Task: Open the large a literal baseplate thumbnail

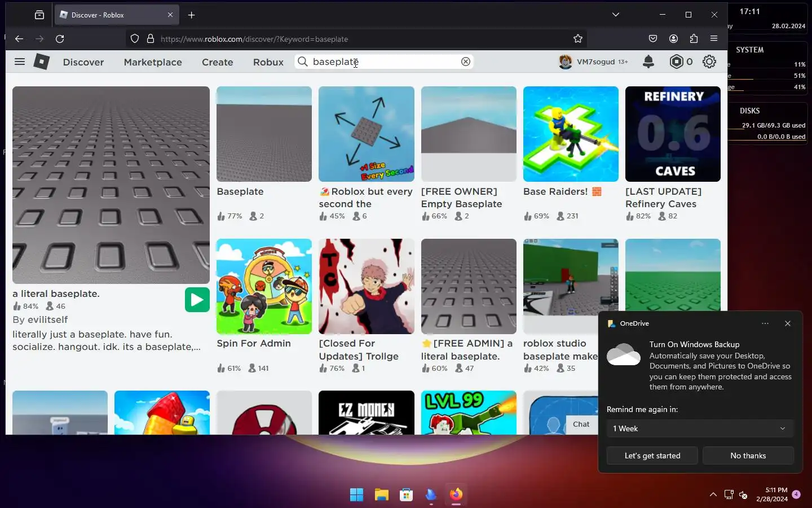Action: click(111, 185)
